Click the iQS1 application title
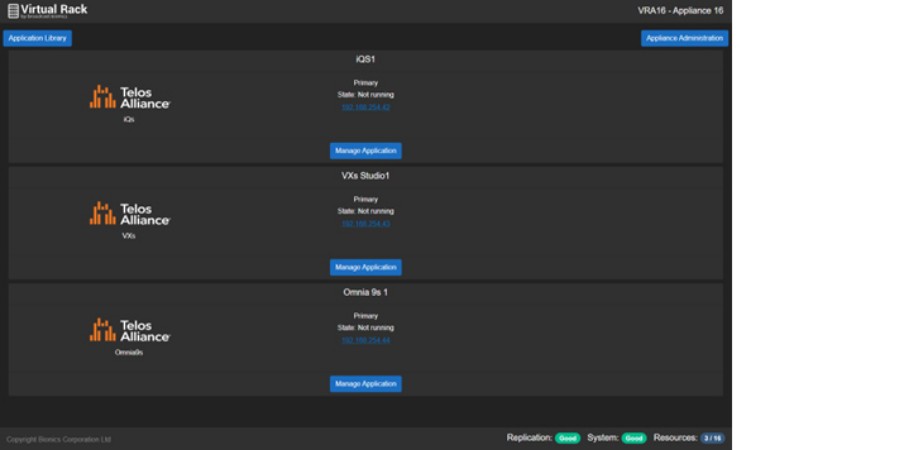The width and height of the screenshot is (918, 450). pyautogui.click(x=365, y=60)
